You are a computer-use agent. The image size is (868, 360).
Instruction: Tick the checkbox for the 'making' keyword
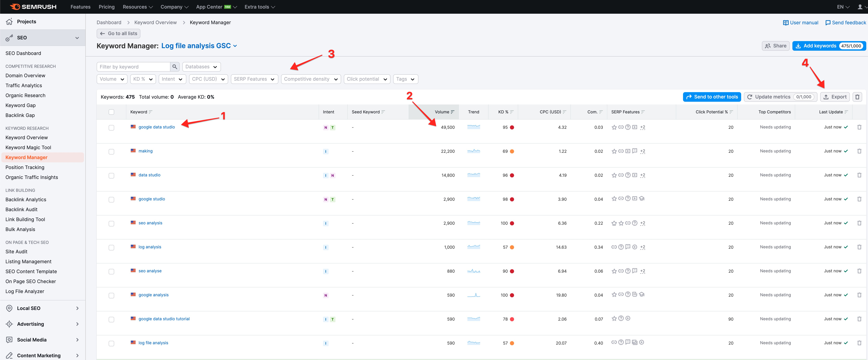pos(111,152)
